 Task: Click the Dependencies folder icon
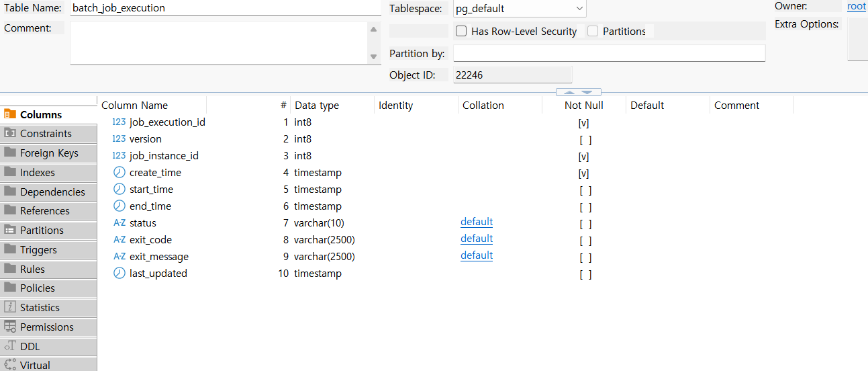tap(10, 192)
